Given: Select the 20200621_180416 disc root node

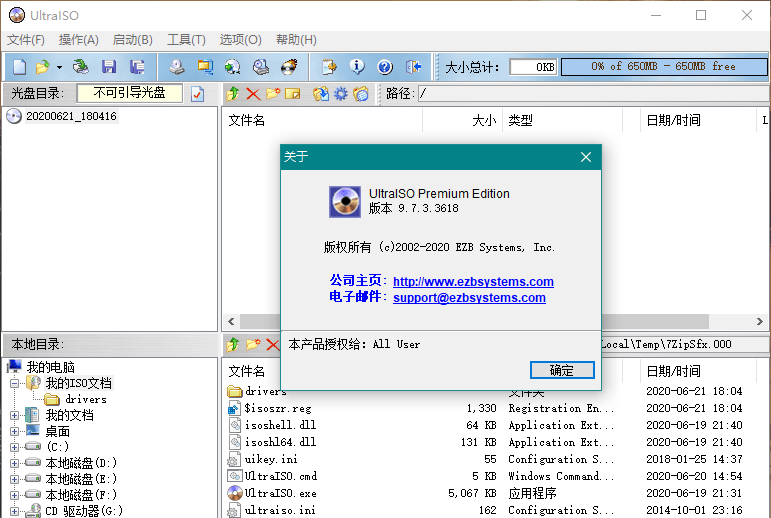Looking at the screenshot, I should click(71, 116).
